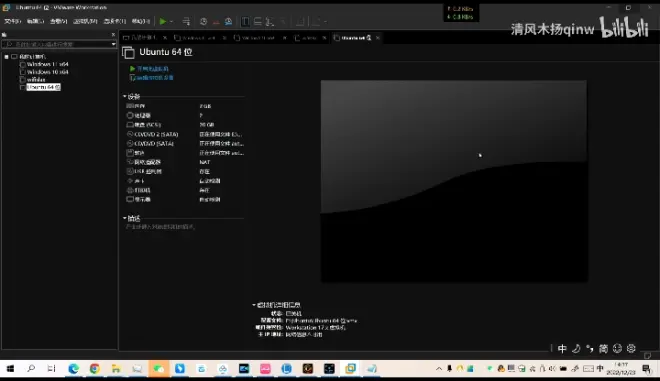Image resolution: width=660 pixels, height=381 pixels.
Task: Switch to the Home tab
Action: tap(140, 38)
